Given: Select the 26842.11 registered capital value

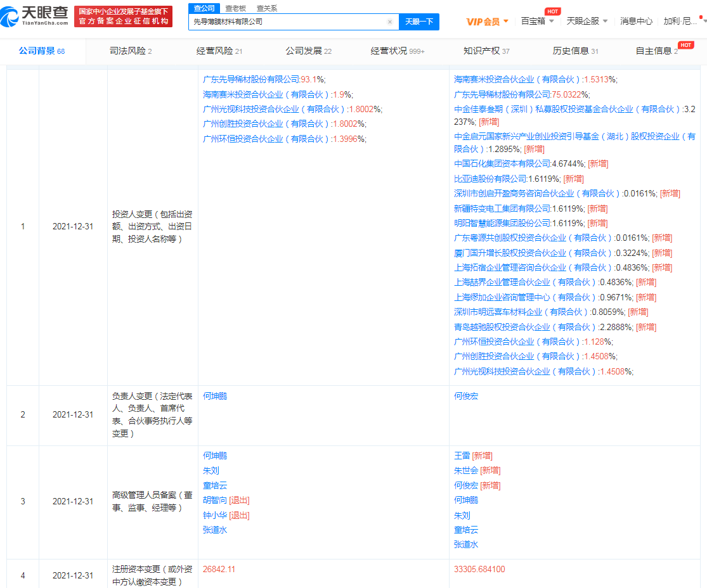Looking at the screenshot, I should click(x=219, y=570).
